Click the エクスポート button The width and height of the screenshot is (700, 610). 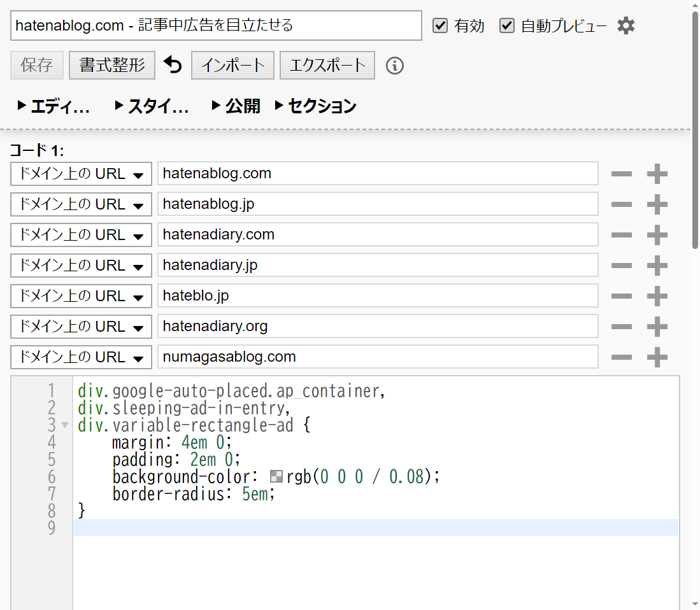click(327, 65)
